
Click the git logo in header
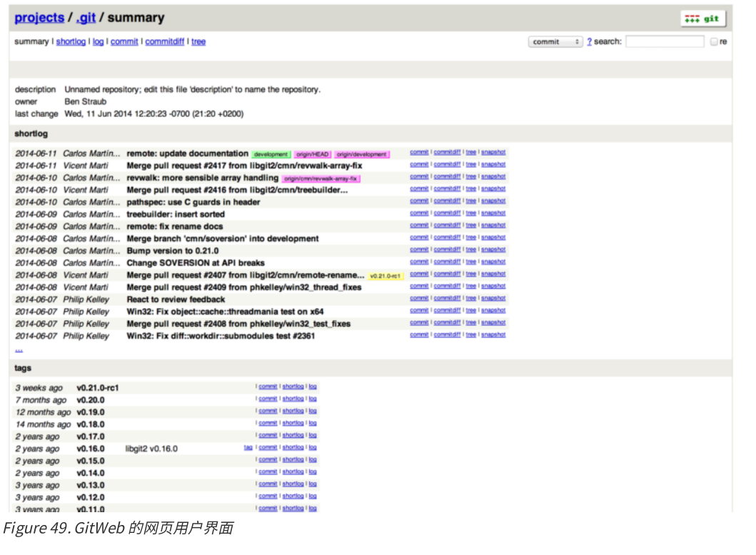pos(702,19)
